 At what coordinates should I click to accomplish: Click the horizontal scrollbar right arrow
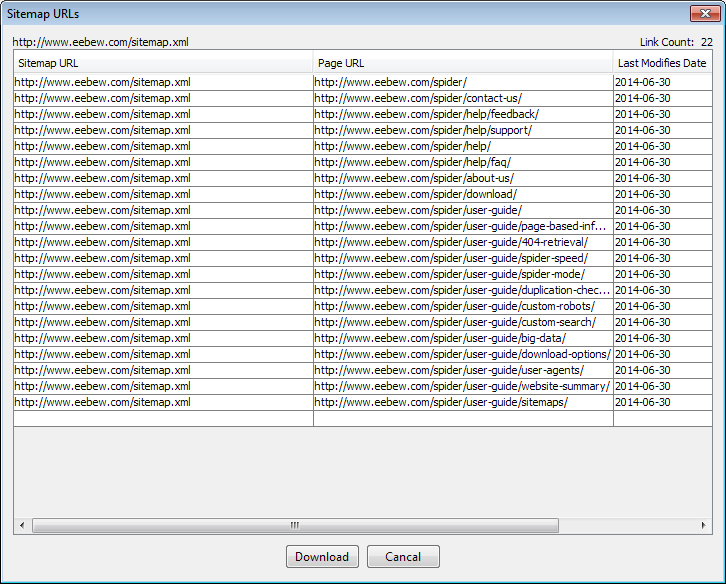coord(704,525)
